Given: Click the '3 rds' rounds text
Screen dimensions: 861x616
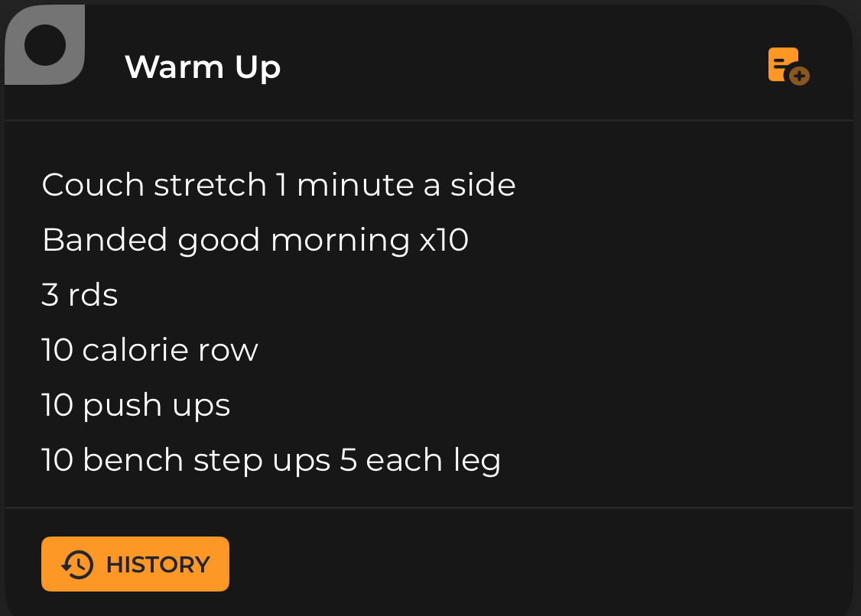Looking at the screenshot, I should (x=80, y=295).
